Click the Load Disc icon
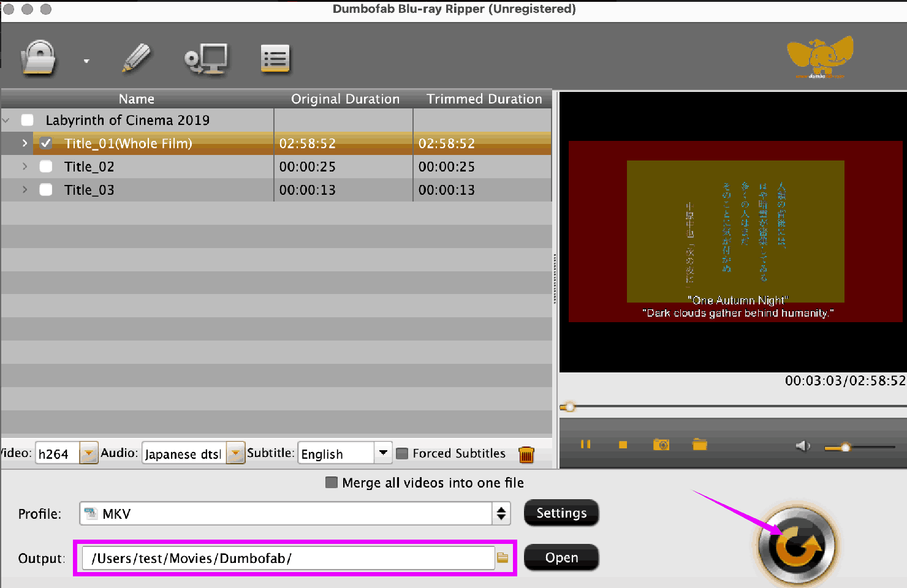Screen dimensions: 907x588 click(39, 59)
